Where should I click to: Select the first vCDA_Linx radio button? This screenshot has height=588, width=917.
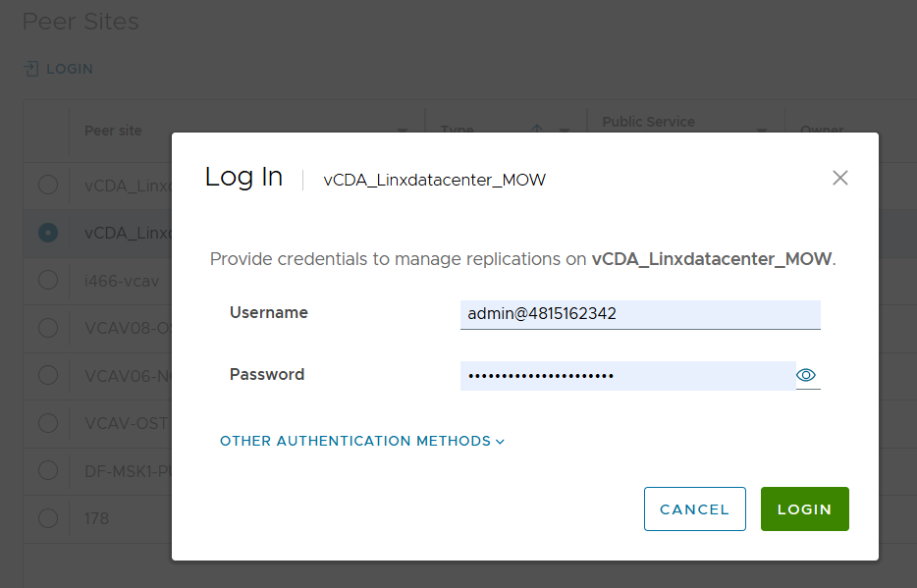[47, 185]
